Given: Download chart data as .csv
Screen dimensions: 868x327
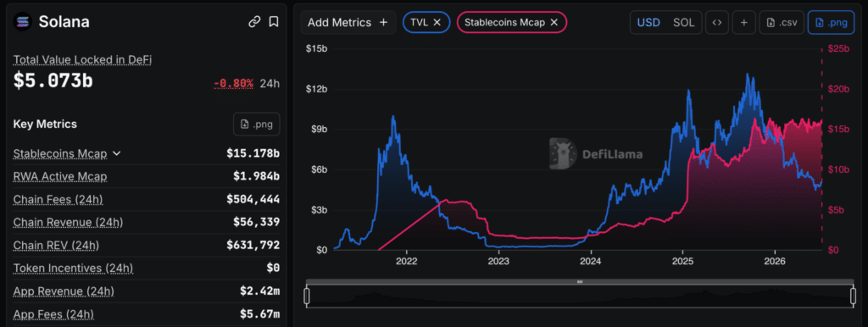Looking at the screenshot, I should pos(782,23).
